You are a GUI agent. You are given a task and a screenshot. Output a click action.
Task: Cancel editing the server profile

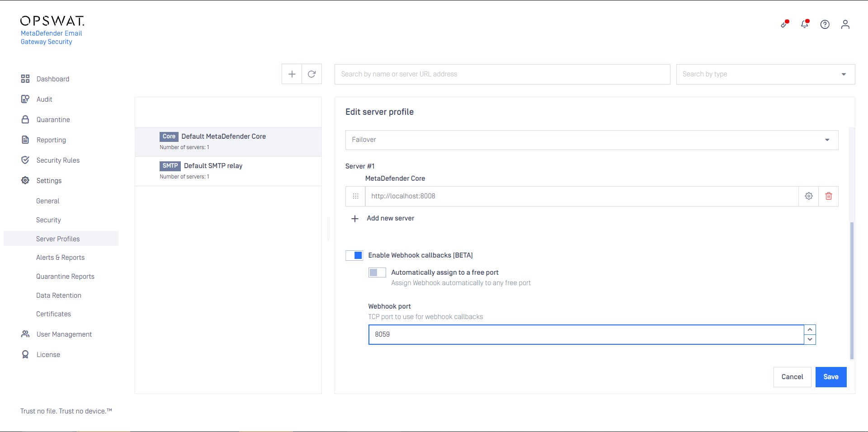click(793, 377)
